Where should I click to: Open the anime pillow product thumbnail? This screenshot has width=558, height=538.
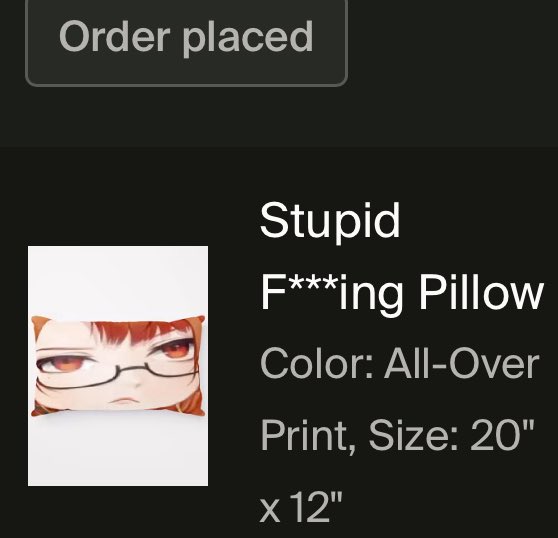118,366
